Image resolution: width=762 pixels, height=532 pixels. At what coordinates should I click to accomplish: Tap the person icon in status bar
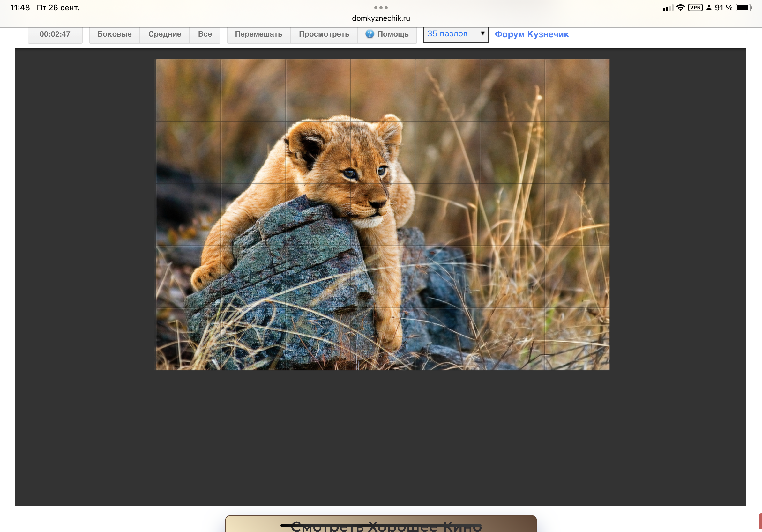coord(709,8)
